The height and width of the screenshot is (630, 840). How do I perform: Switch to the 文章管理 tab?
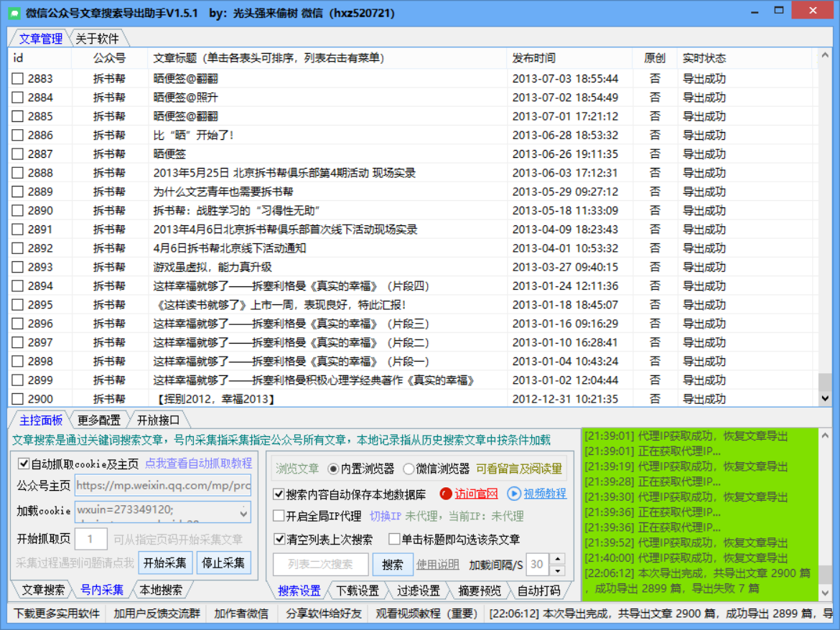pos(41,39)
